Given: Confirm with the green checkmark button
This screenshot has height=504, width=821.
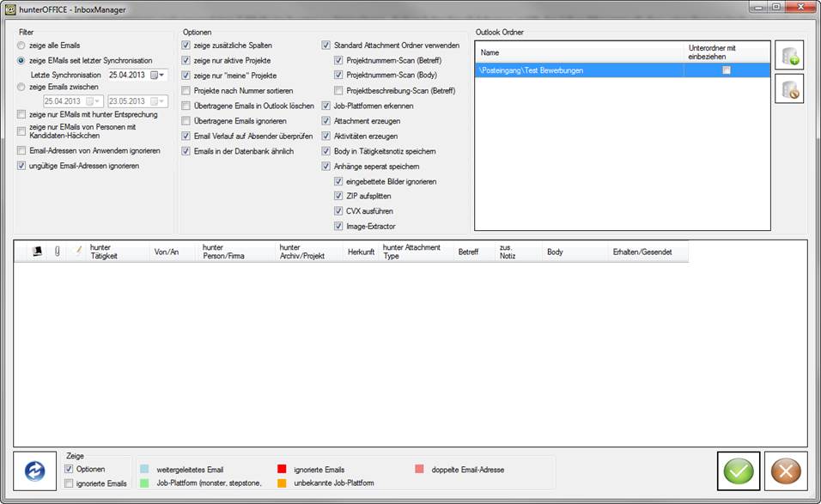Looking at the screenshot, I should (739, 471).
